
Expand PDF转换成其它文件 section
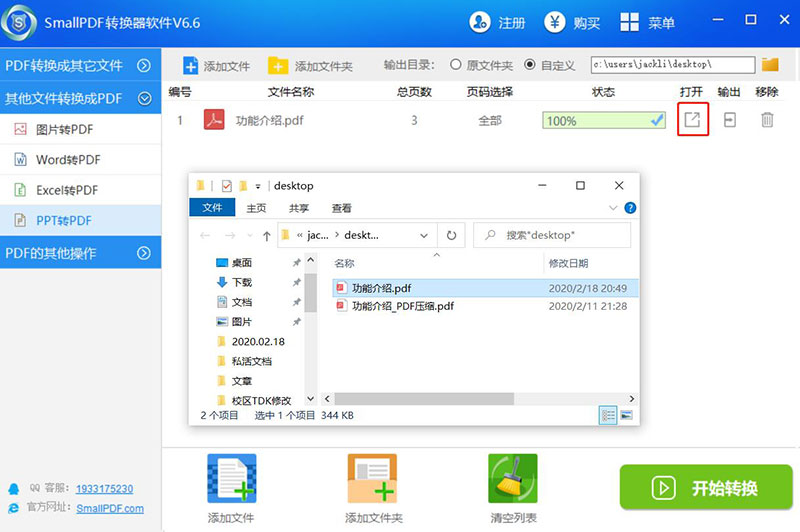point(144,65)
